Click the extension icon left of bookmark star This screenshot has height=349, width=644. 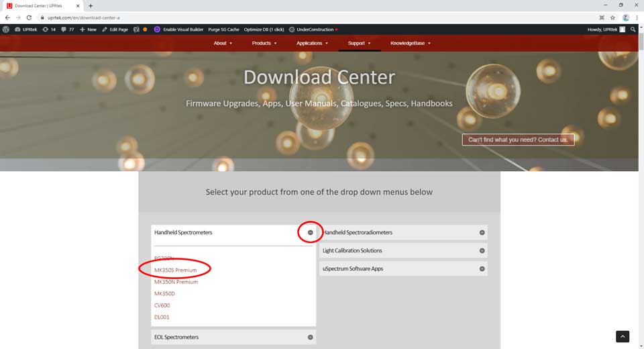point(601,17)
